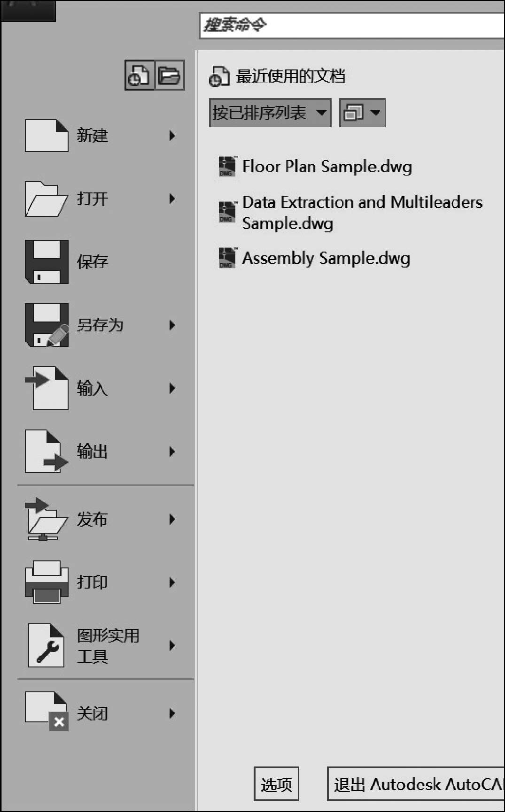505x812 pixels.
Task: Click the 退出 Autodesk AutoCAD button
Action: pyautogui.click(x=416, y=784)
